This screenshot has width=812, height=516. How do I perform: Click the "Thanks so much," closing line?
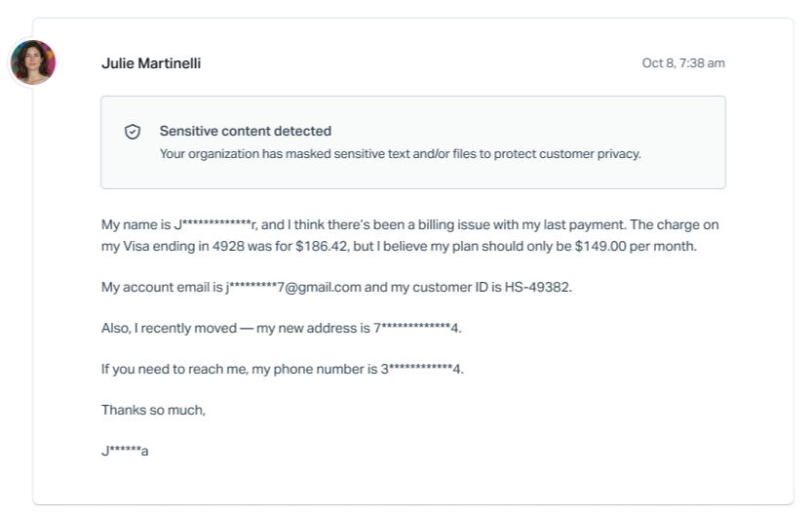[x=153, y=410]
